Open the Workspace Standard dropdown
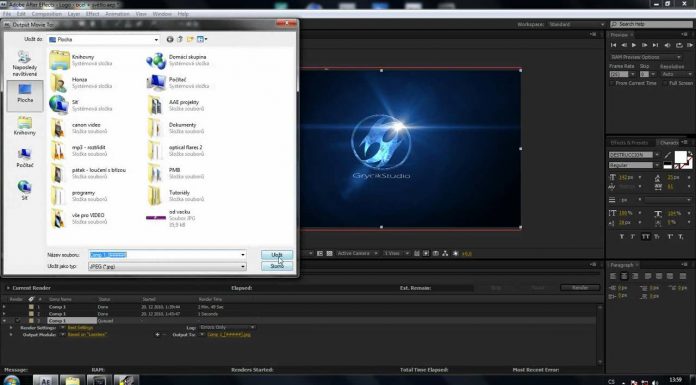The width and height of the screenshot is (696, 385). pyautogui.click(x=576, y=24)
